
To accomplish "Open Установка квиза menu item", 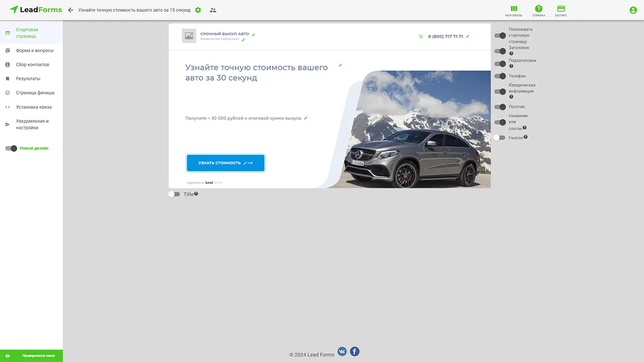I will point(34,107).
